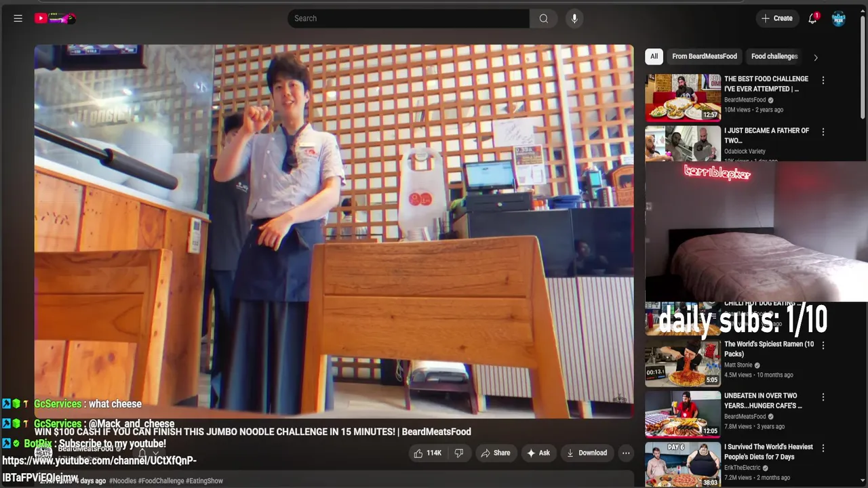Click the page vertical scrollbar
Viewport: 868px width, 488px height.
tap(863, 68)
